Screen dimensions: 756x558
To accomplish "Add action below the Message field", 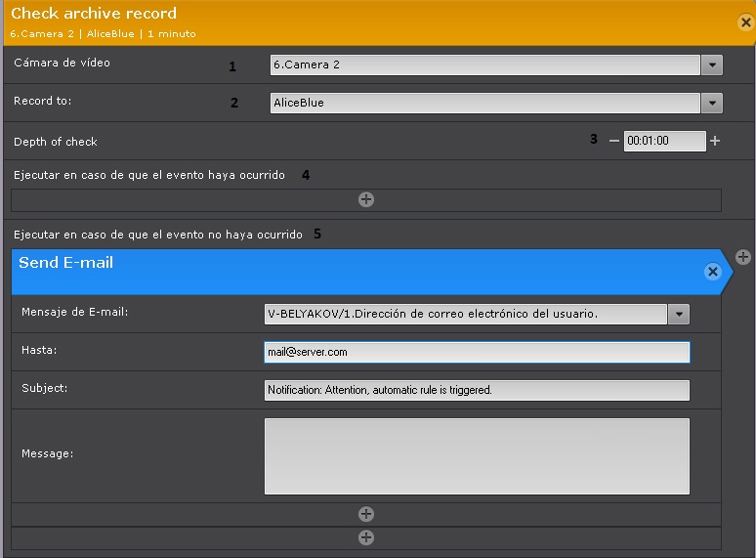I will [366, 514].
